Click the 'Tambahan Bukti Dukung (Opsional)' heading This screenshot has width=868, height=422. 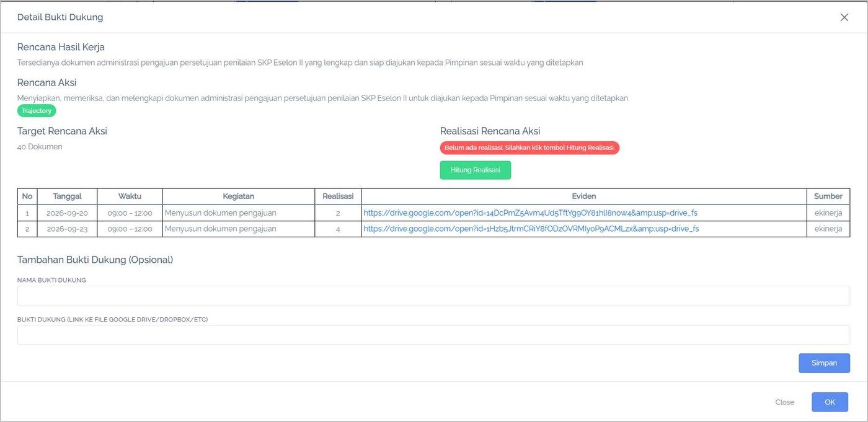pyautogui.click(x=95, y=260)
